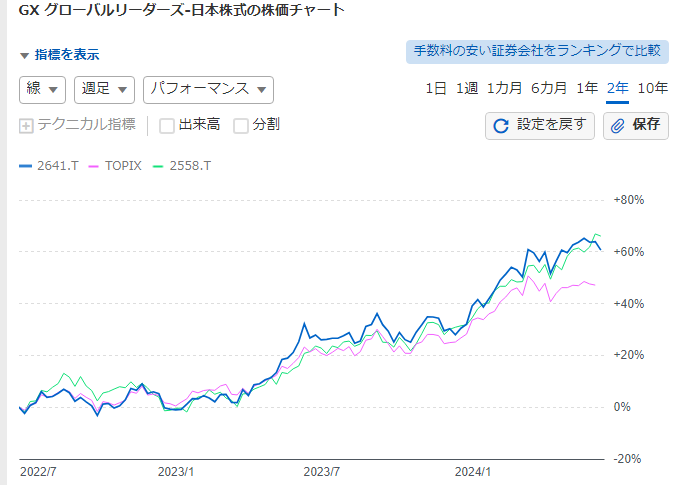Expand the 指標を表示 section

[60, 55]
